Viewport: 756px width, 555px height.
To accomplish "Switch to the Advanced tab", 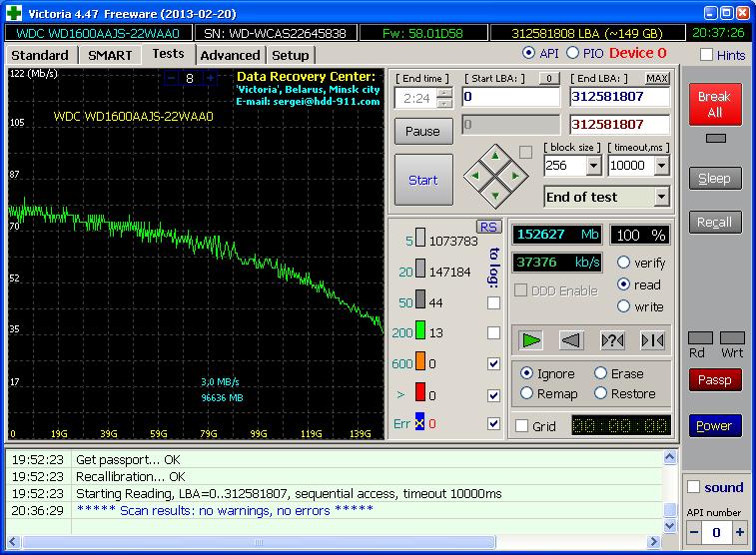I will coord(230,56).
